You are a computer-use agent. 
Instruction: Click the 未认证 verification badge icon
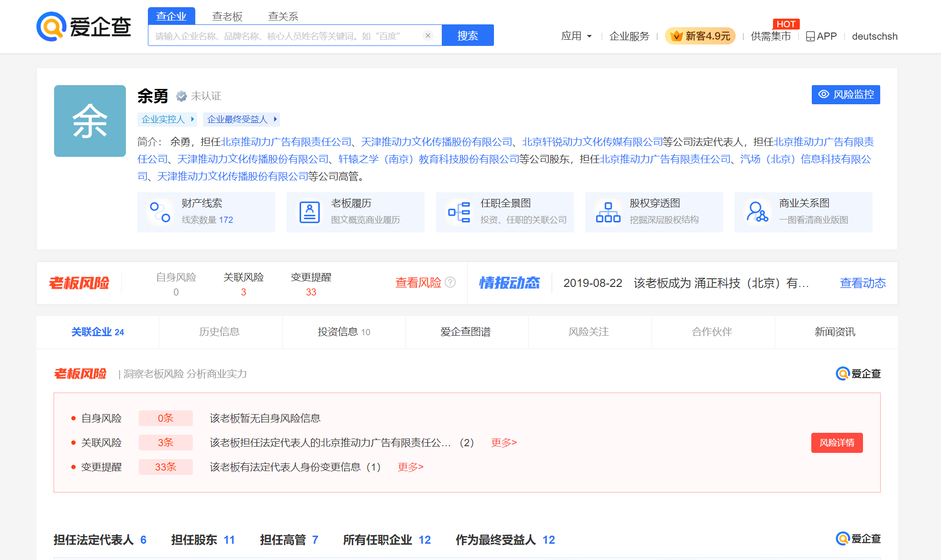tap(181, 96)
